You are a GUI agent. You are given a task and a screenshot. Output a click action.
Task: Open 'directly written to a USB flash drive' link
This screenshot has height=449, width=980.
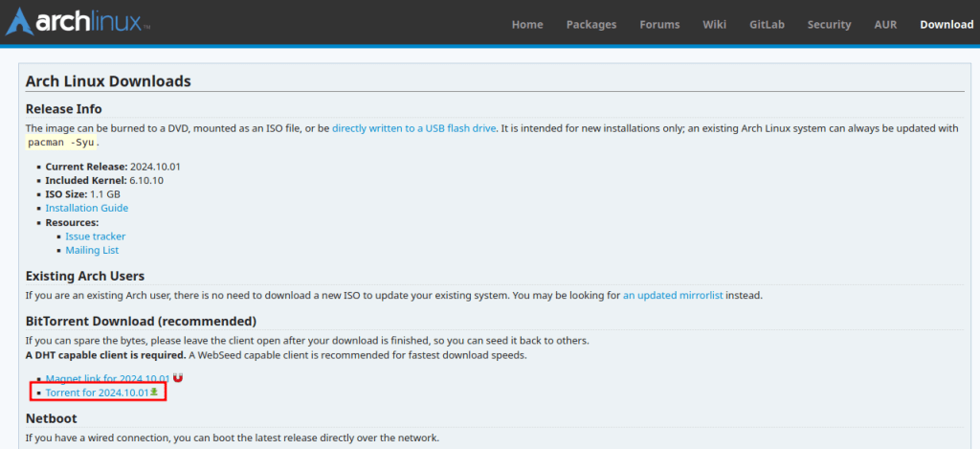pos(413,128)
